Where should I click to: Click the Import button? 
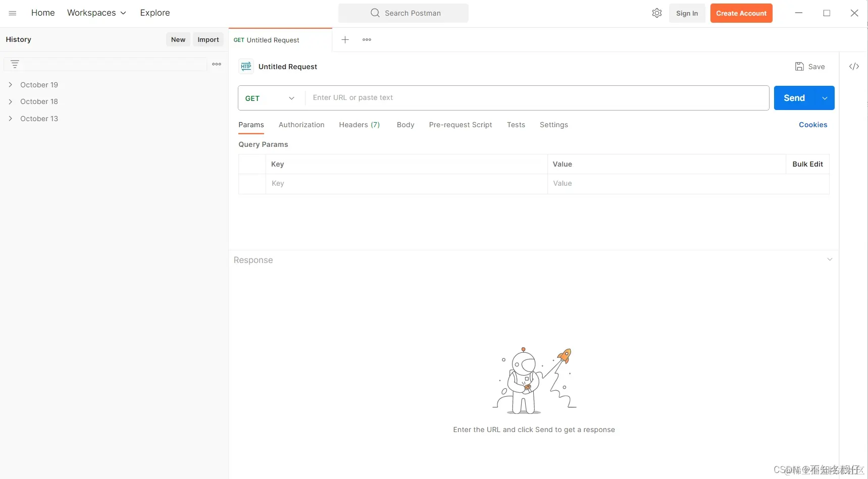(x=208, y=39)
